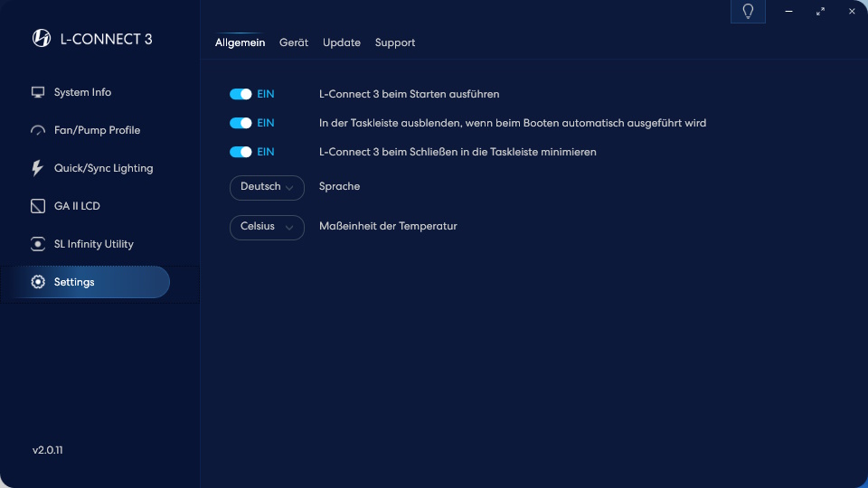Click the System Info monitor icon

[x=38, y=92]
